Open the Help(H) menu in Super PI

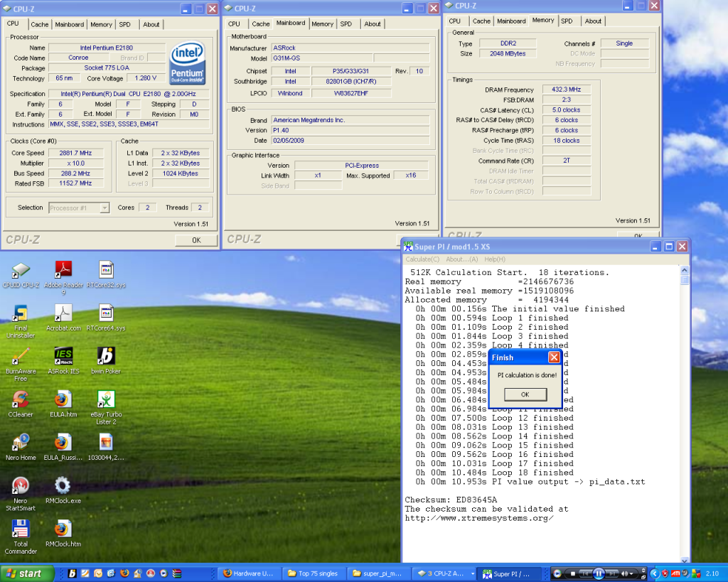pos(494,259)
